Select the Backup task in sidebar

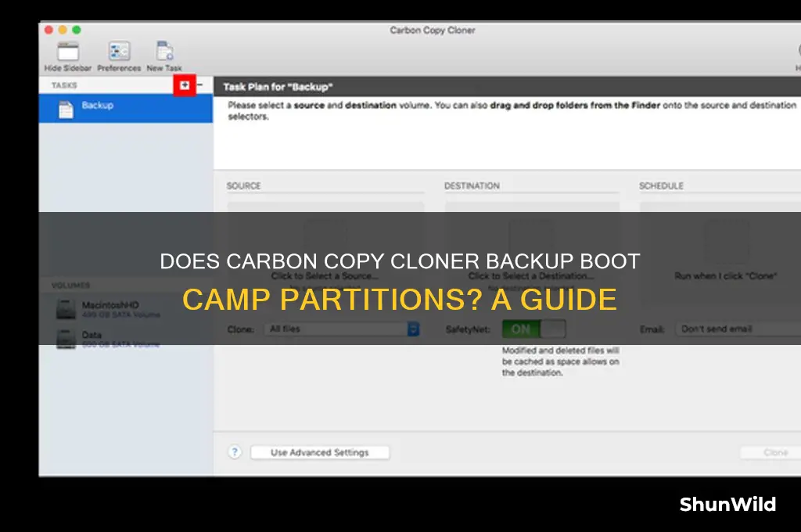pyautogui.click(x=126, y=108)
